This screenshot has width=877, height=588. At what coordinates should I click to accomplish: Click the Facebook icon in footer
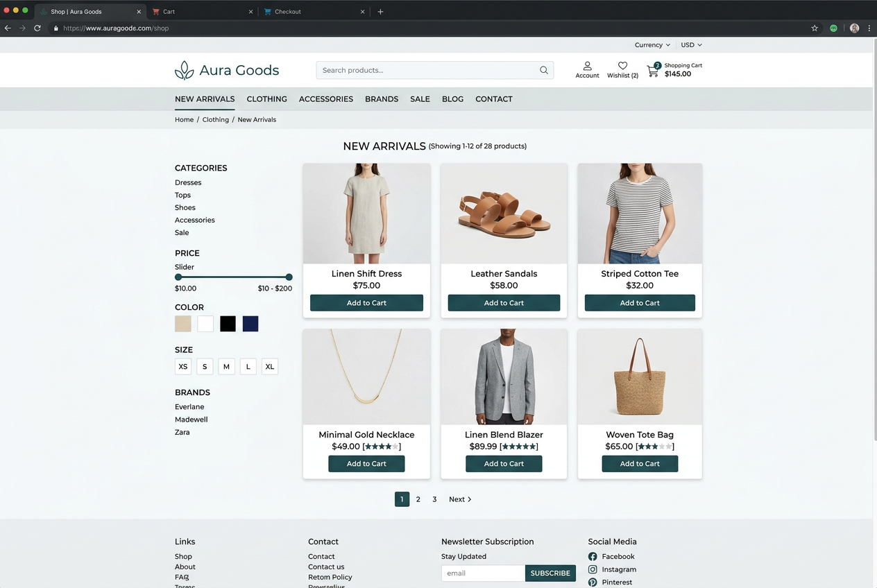click(x=593, y=557)
